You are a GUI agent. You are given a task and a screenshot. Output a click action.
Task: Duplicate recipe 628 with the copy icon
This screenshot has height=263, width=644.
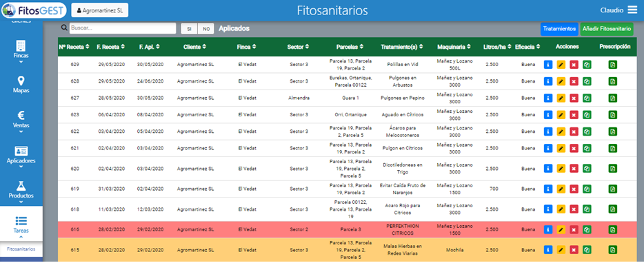click(x=587, y=81)
